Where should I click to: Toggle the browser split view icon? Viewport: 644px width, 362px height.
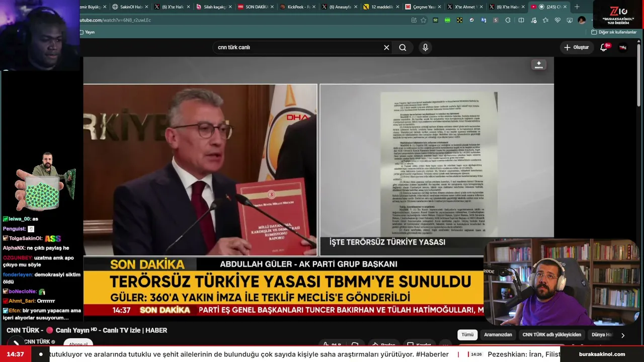521,20
